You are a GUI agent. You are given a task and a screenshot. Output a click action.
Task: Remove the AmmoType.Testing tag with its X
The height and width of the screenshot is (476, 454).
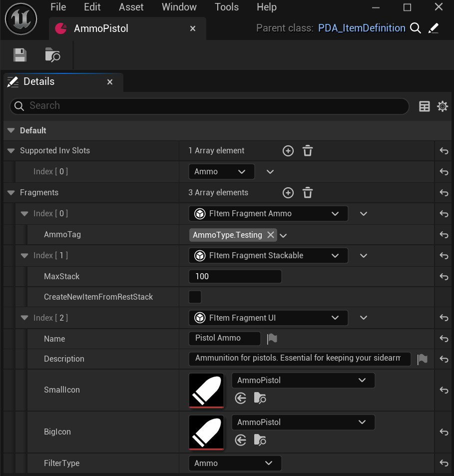click(x=270, y=235)
